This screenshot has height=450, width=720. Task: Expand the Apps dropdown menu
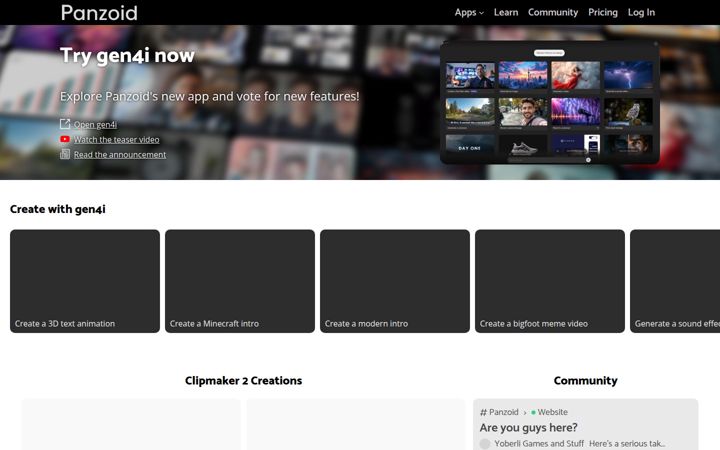469,12
